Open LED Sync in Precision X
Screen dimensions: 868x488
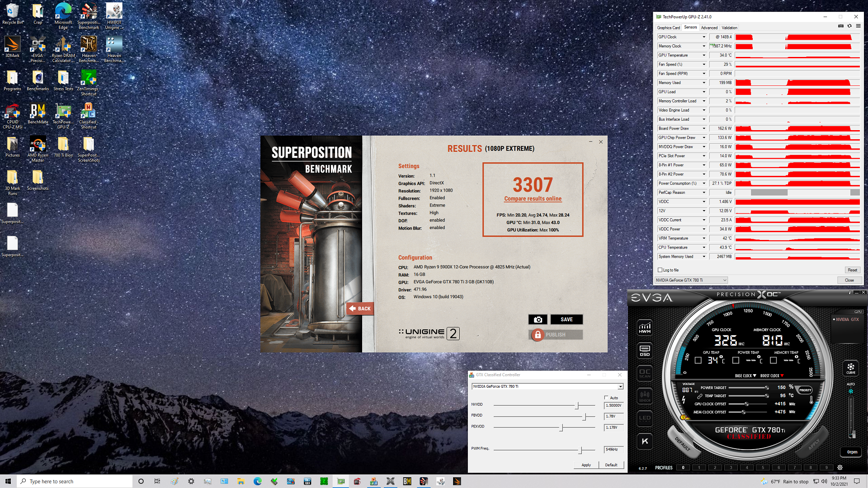645,418
